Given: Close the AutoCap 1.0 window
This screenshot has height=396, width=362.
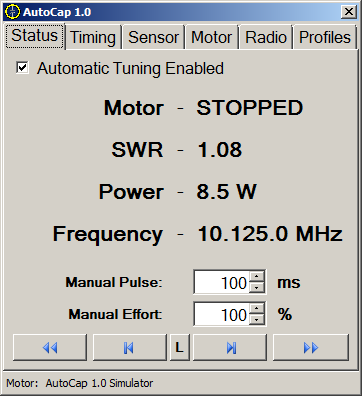Looking at the screenshot, I should (x=349, y=12).
